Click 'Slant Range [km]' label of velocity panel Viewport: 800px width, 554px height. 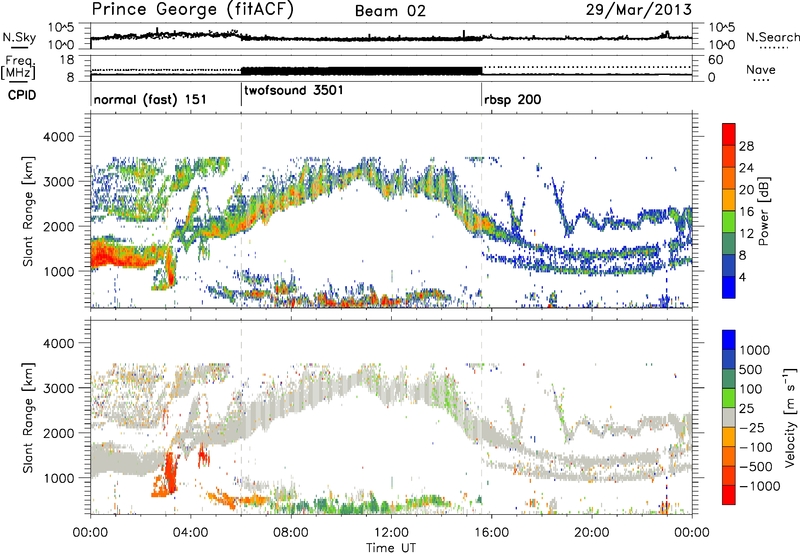(x=29, y=418)
